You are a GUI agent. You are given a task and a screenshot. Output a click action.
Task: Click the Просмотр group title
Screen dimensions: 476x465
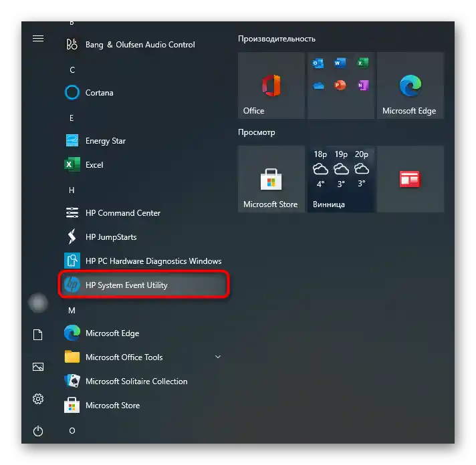257,132
